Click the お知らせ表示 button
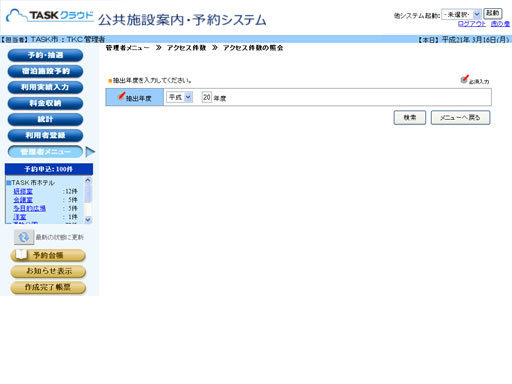Screen dimensions: 512x384 click(x=48, y=271)
